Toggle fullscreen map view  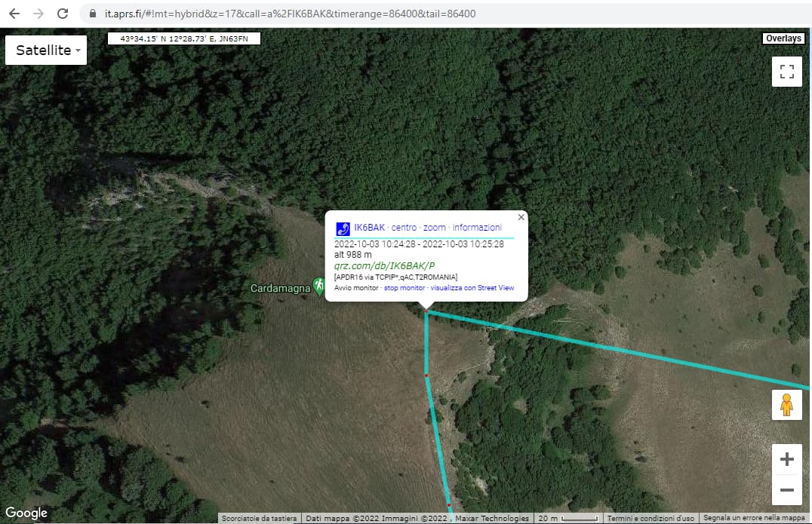point(786,72)
